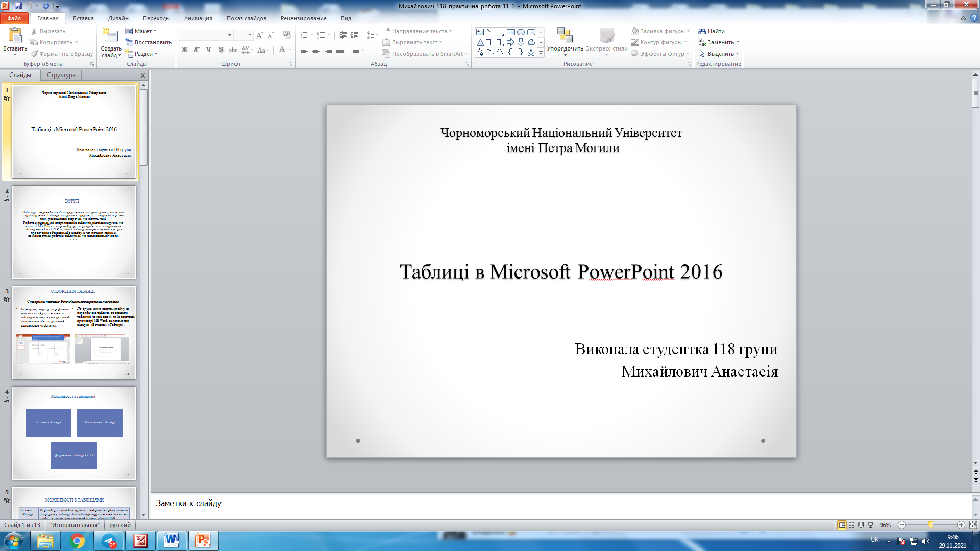The width and height of the screenshot is (980, 551).
Task: Open Word from the Windows taskbar
Action: click(171, 540)
